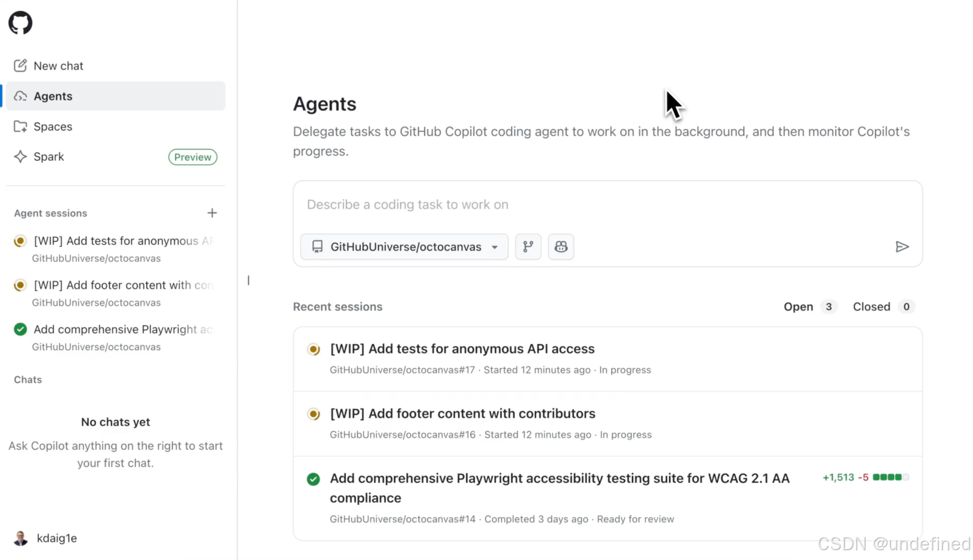The image size is (973, 560).
Task: Open the Agents sidebar item
Action: (x=115, y=96)
